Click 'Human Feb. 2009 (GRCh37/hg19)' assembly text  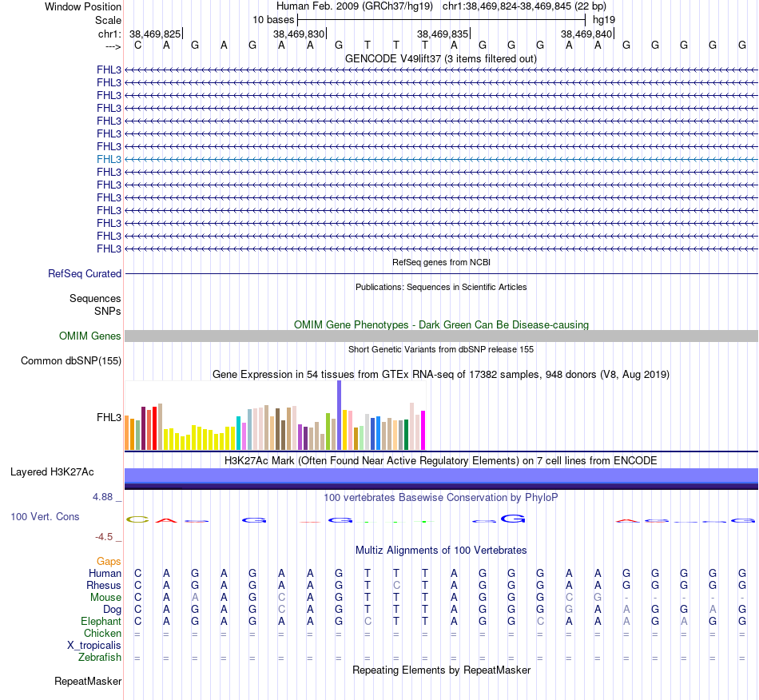(x=354, y=6)
